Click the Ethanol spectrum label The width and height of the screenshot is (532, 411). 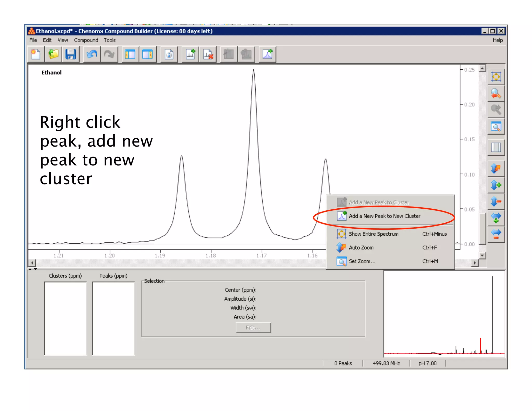51,72
